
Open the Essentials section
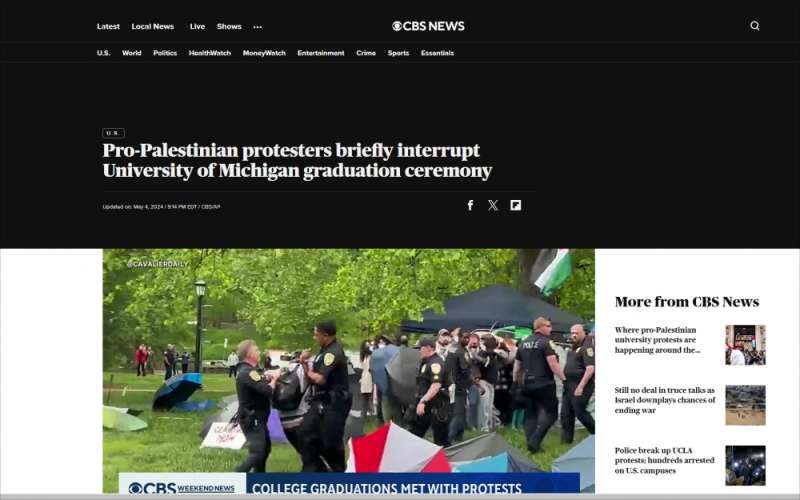pos(437,53)
